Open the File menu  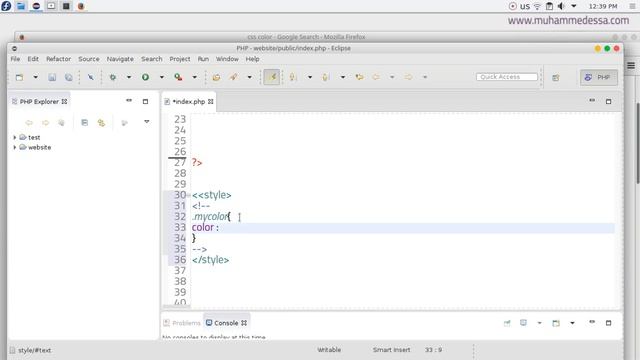point(15,59)
